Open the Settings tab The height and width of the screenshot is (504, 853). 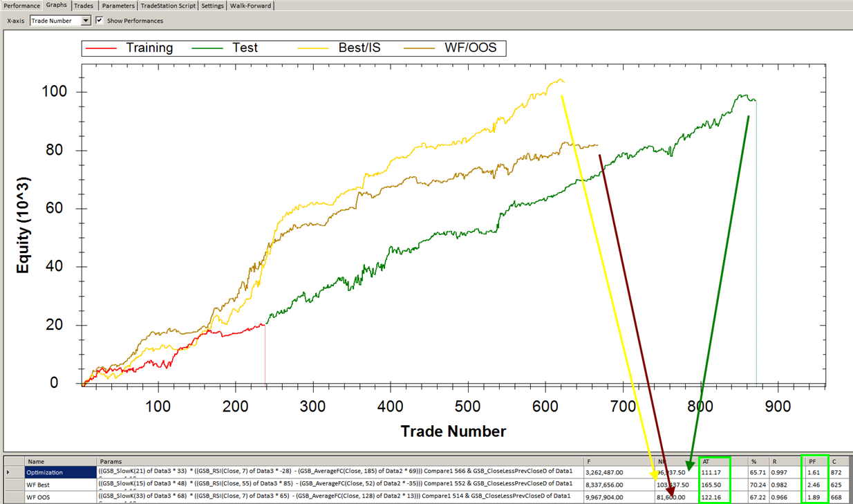point(212,6)
